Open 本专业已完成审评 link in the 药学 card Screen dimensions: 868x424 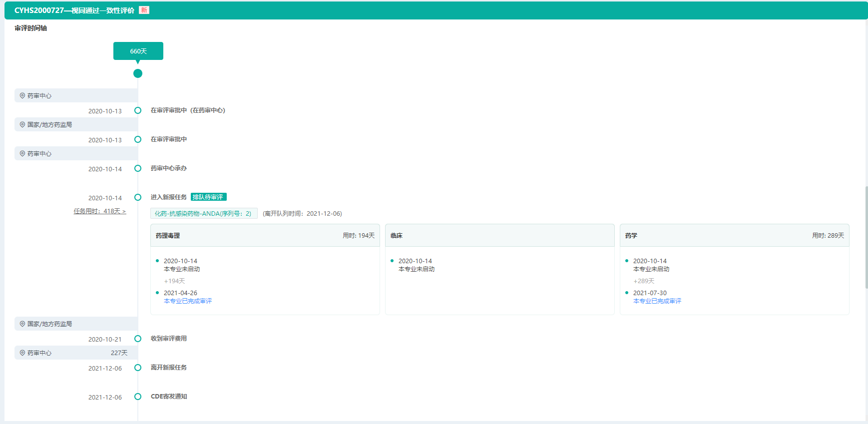coord(657,301)
